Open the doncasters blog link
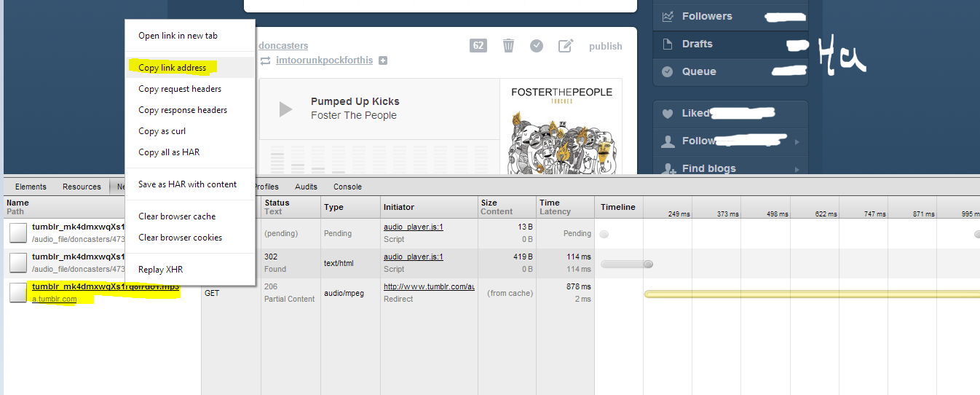 coord(283,45)
